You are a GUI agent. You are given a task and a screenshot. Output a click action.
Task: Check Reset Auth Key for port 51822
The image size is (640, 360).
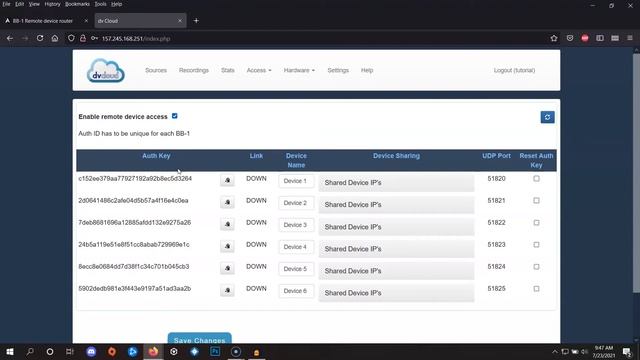pos(536,222)
